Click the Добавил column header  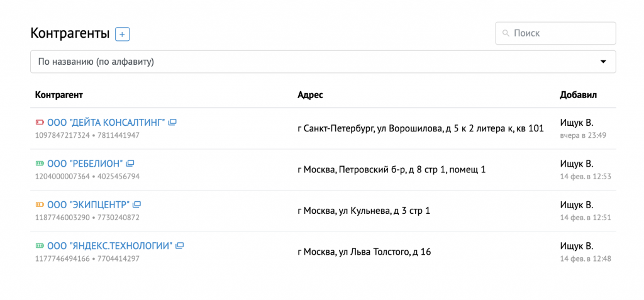point(579,95)
